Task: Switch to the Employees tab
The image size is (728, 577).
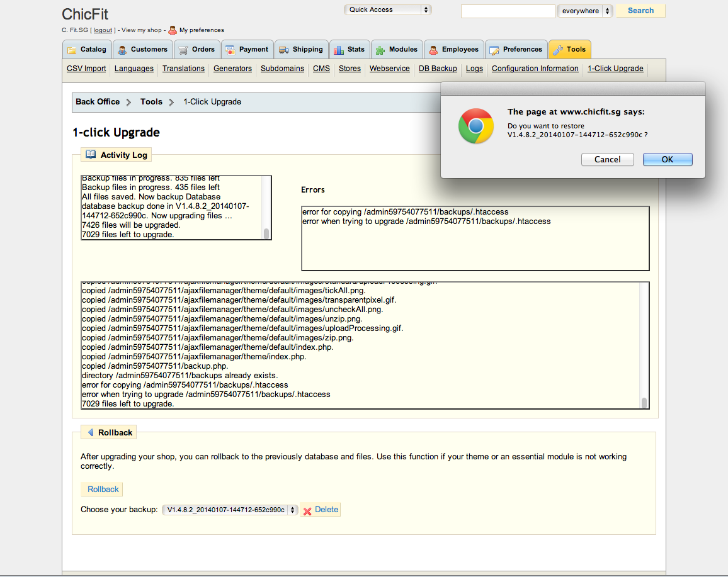Action: [454, 49]
